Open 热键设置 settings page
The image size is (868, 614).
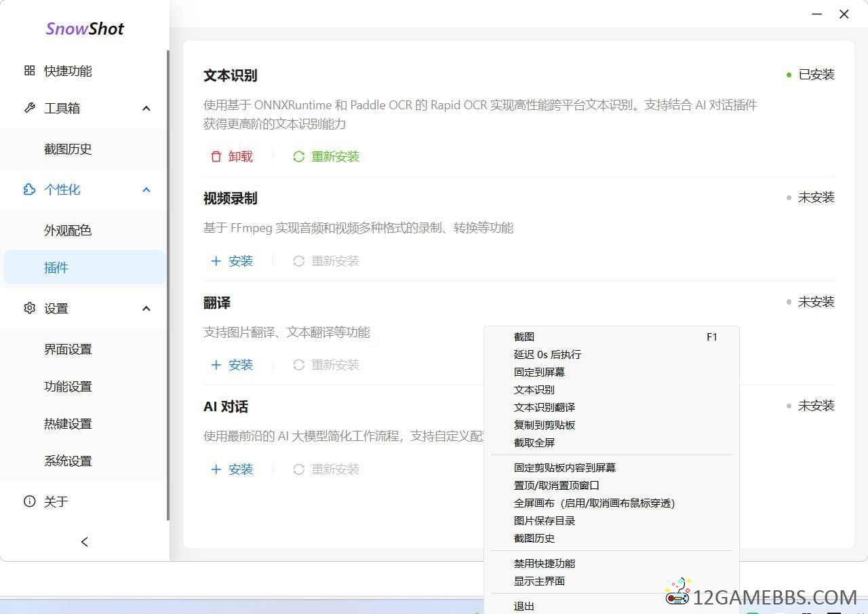[x=68, y=424]
